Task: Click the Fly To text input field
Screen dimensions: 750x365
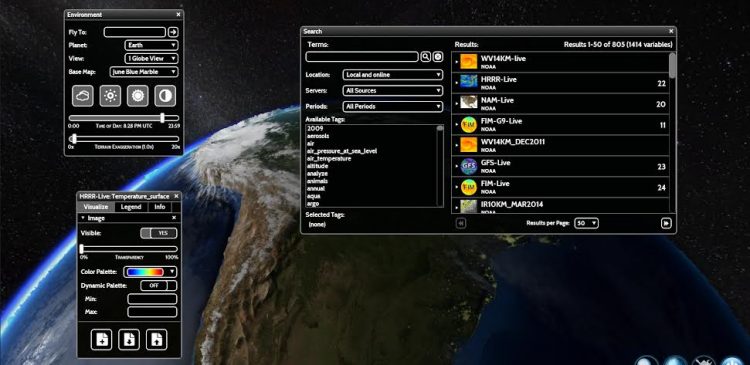Action: click(x=135, y=32)
